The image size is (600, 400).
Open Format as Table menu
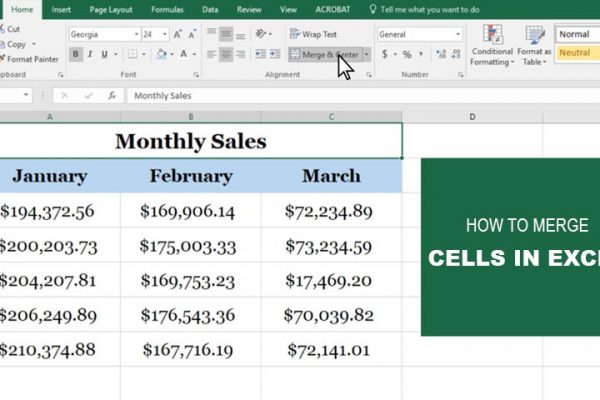(534, 45)
